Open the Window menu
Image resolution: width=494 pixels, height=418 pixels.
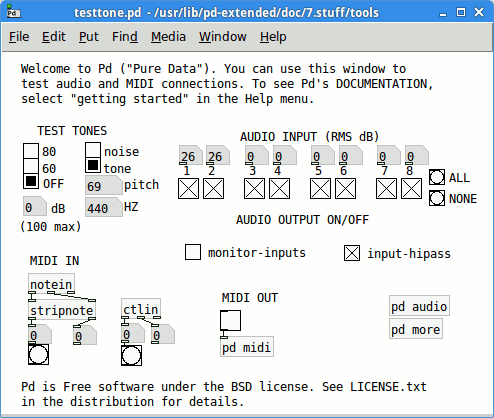pyautogui.click(x=223, y=37)
